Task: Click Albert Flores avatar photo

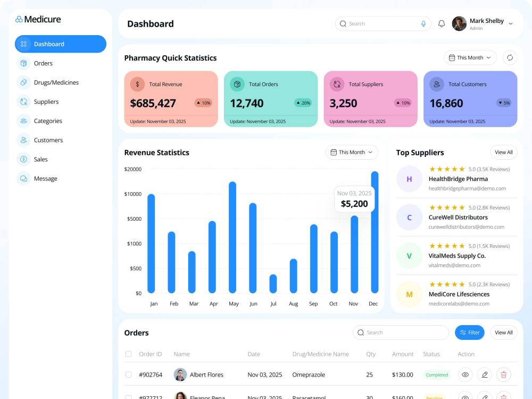Action: (x=180, y=375)
